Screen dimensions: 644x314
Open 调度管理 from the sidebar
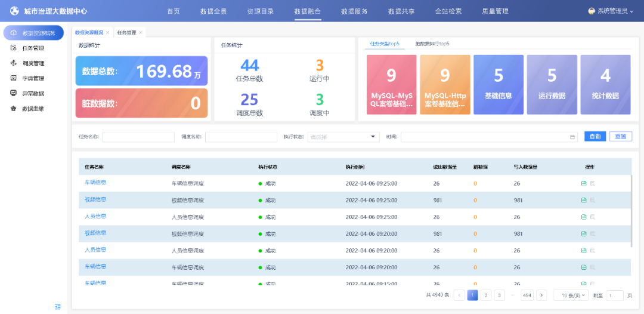(x=33, y=63)
